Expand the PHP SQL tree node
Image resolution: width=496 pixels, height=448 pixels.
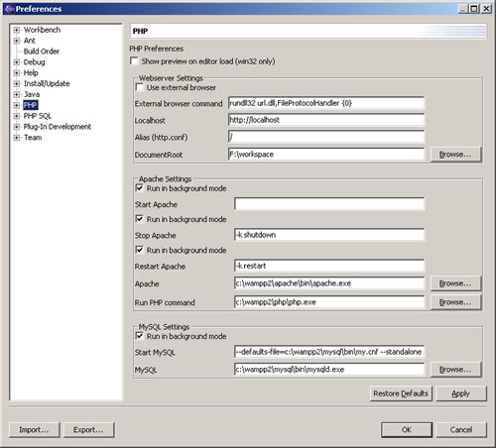(x=17, y=116)
